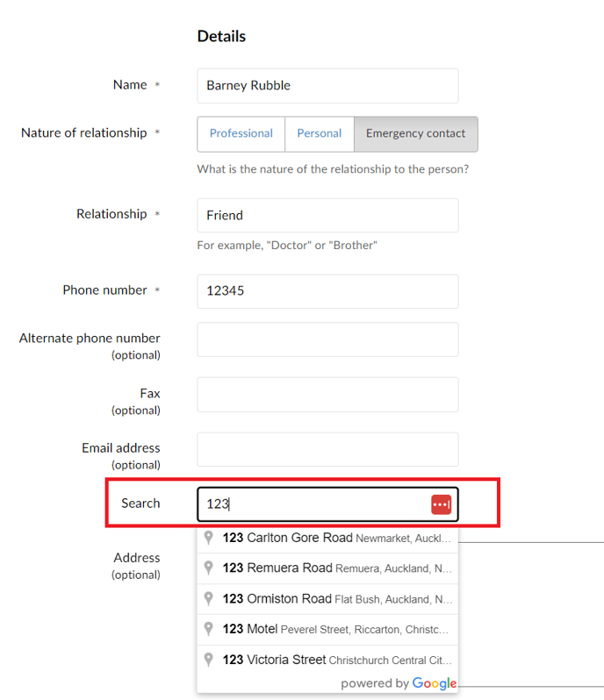Pick 123 Motel Peverel Street suggestion
The image size is (604, 700).
point(327,630)
